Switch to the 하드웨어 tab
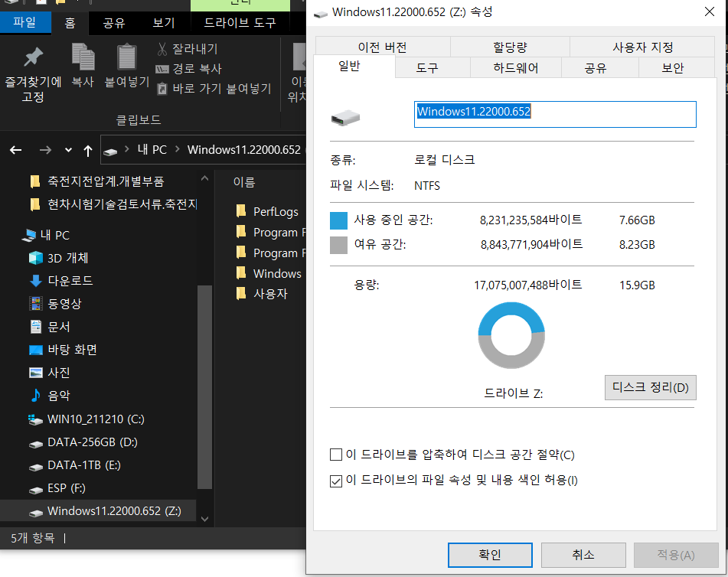This screenshot has width=728, height=577. [x=516, y=68]
